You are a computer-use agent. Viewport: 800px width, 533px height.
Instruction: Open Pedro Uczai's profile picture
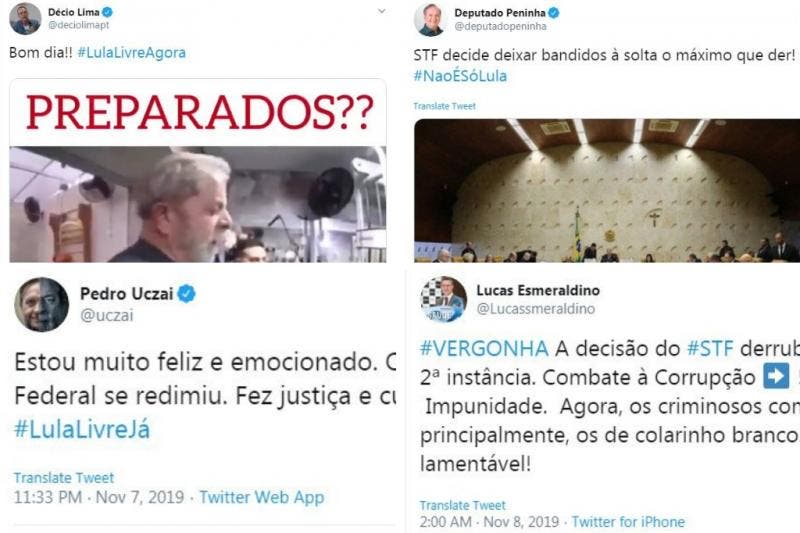pos(41,304)
